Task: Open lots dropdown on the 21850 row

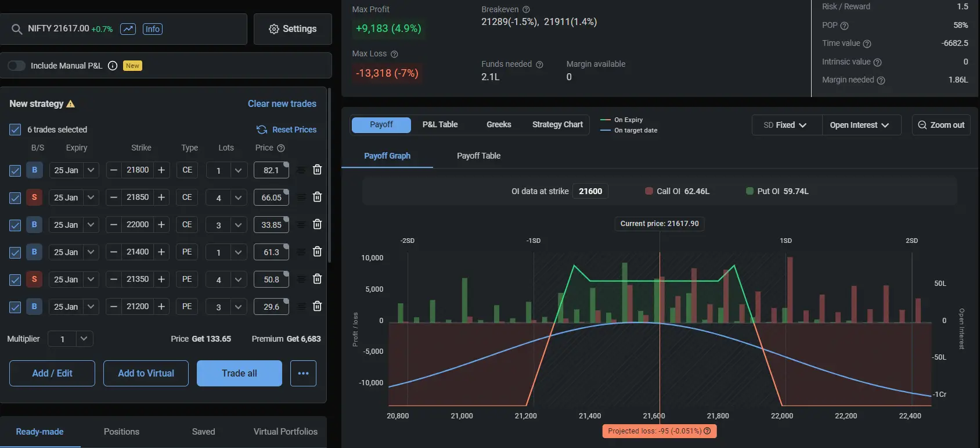Action: click(238, 198)
